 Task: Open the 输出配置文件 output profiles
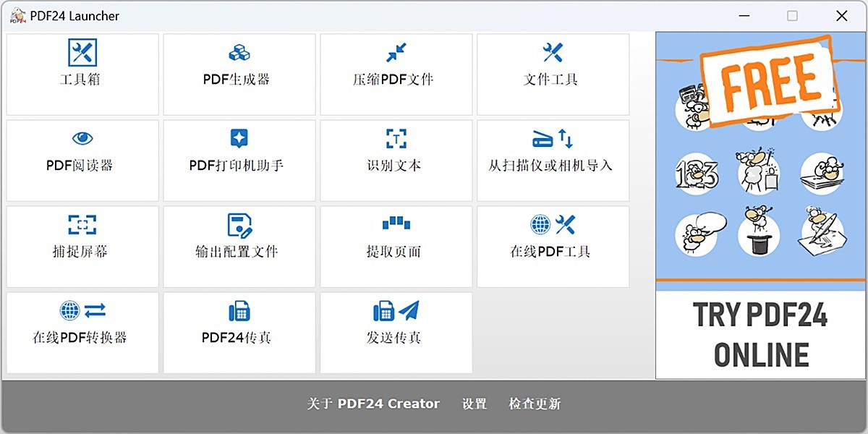pyautogui.click(x=239, y=246)
